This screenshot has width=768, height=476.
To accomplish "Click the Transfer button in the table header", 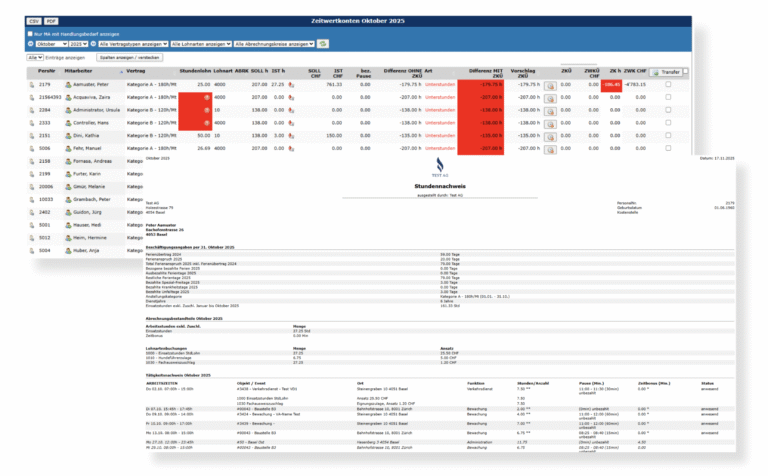I will tap(666, 73).
